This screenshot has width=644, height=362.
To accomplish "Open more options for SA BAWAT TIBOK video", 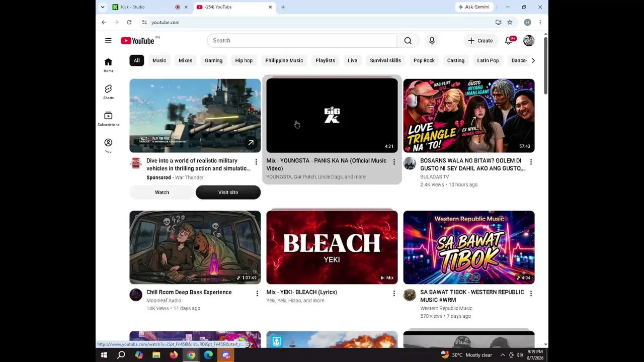I will pyautogui.click(x=531, y=294).
